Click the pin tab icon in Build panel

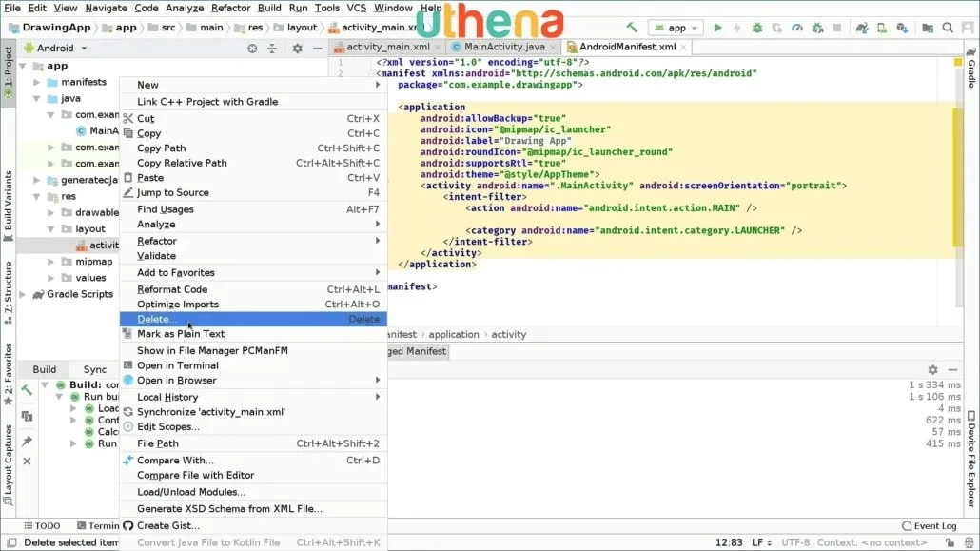(x=27, y=441)
